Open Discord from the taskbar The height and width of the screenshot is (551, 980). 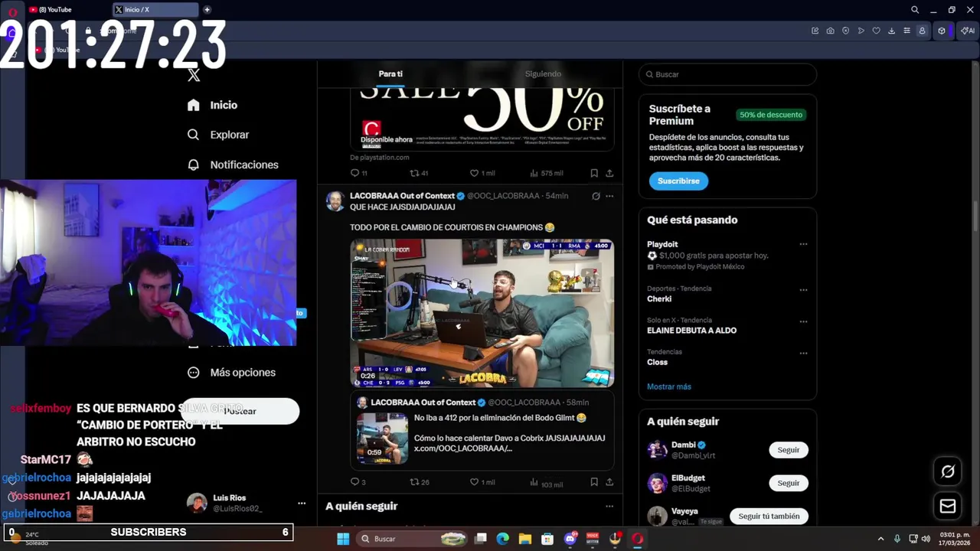pos(570,539)
